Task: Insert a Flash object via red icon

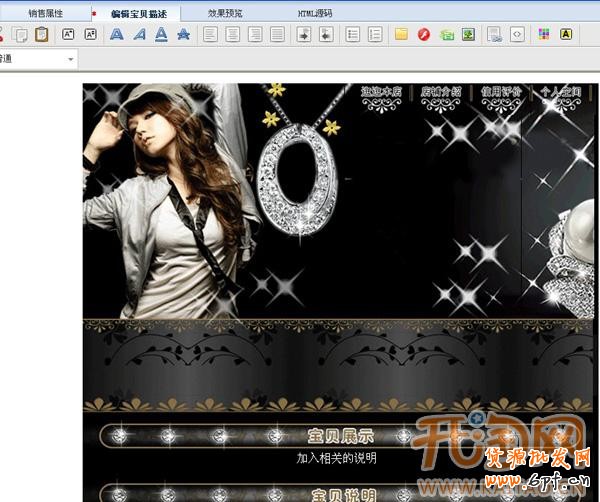Action: pos(424,35)
